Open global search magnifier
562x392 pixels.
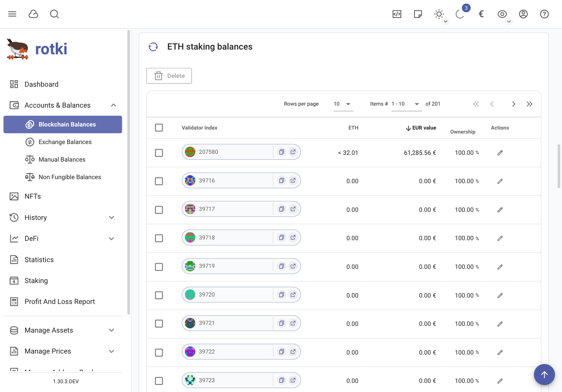(54, 14)
